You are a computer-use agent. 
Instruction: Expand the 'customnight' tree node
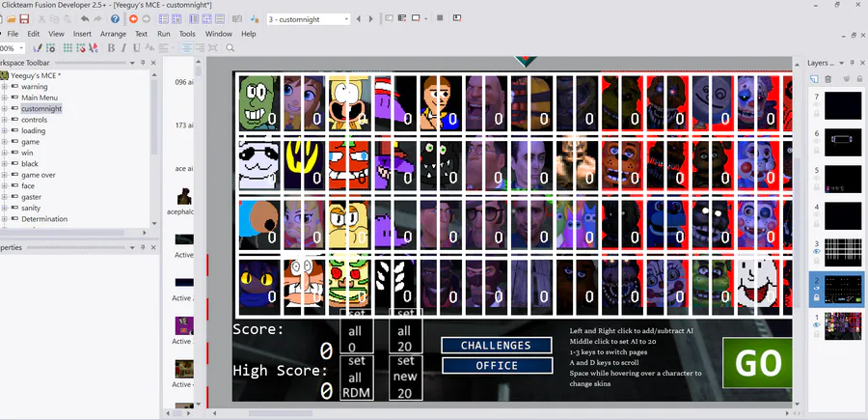[x=4, y=109]
